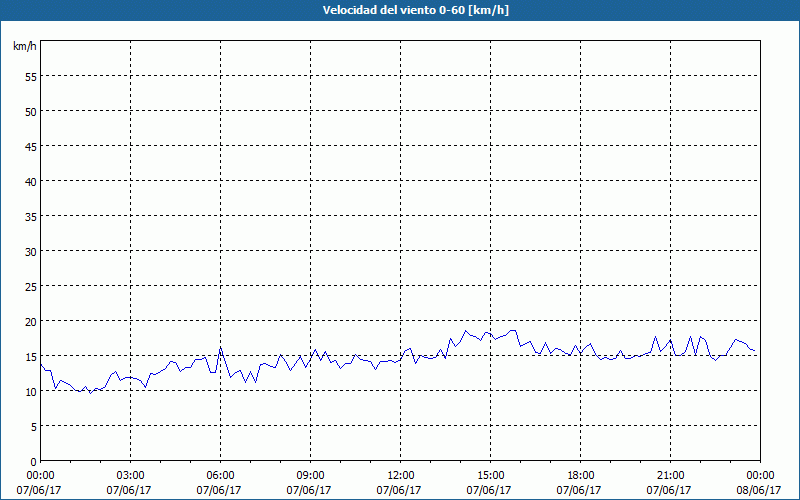Click the y-axis value "10"
Viewport: 800px width, 500px height.
(31, 392)
